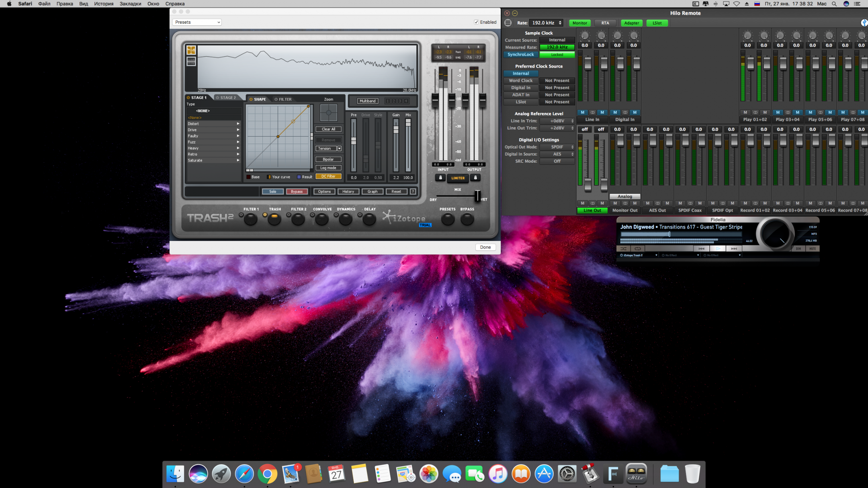Enable the Fidelia shuffle button

click(x=623, y=249)
